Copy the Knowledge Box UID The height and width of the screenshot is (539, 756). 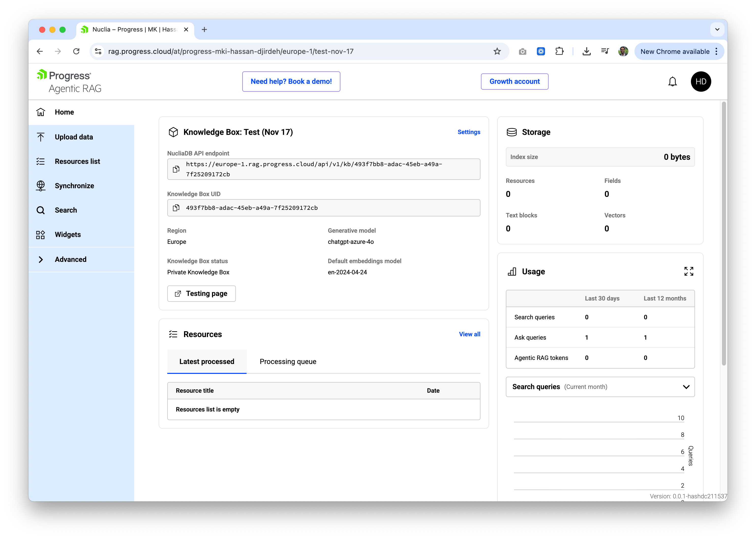click(x=176, y=208)
